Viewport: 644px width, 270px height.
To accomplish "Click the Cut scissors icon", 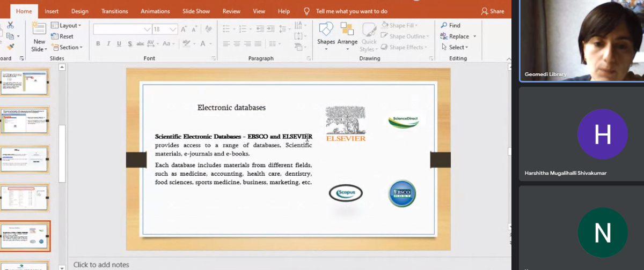I will (x=10, y=25).
